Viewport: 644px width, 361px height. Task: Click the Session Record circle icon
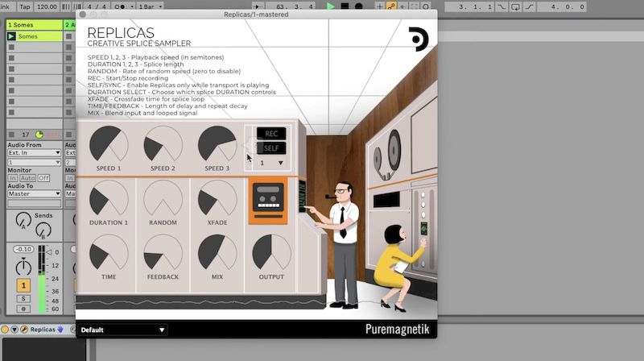click(426, 6)
